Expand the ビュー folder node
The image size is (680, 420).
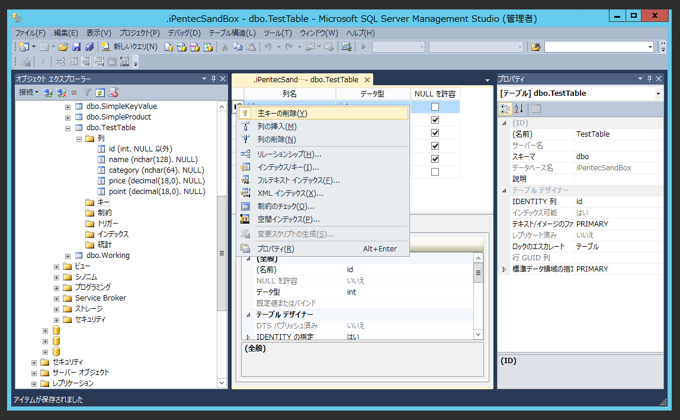point(56,266)
